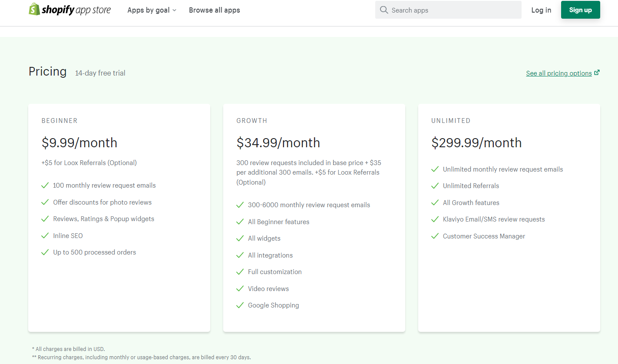This screenshot has width=618, height=364.
Task: Click the Beginner $9.99/month plan price
Action: (x=79, y=142)
